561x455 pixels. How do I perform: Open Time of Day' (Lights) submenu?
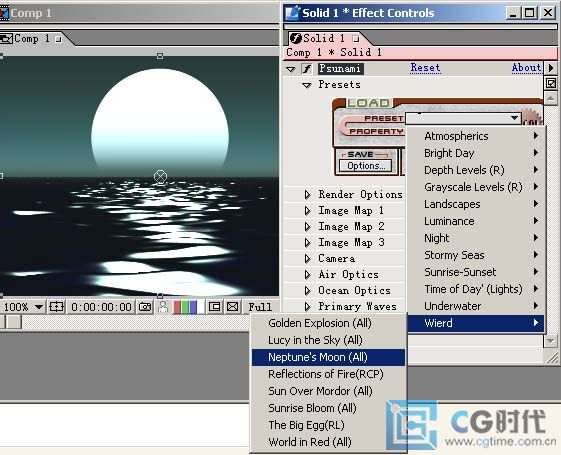(476, 289)
